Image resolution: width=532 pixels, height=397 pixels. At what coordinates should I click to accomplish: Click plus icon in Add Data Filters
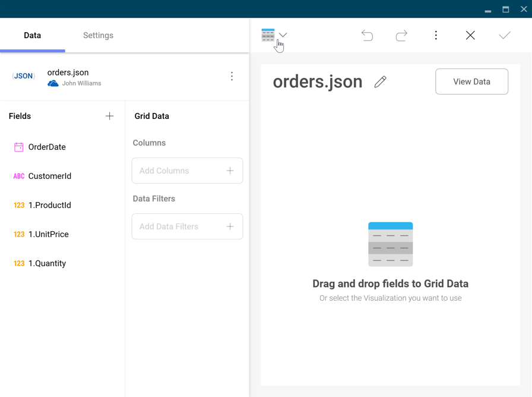[230, 226]
